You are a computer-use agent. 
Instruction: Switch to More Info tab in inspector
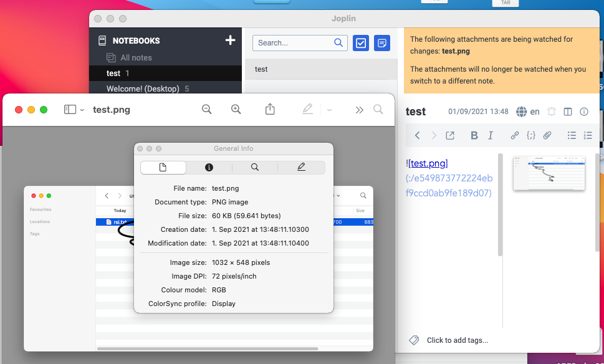click(209, 167)
